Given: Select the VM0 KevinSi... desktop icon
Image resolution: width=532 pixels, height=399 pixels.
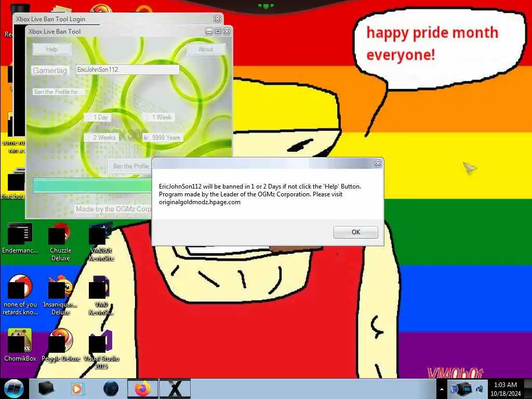Looking at the screenshot, I should coord(101,296).
